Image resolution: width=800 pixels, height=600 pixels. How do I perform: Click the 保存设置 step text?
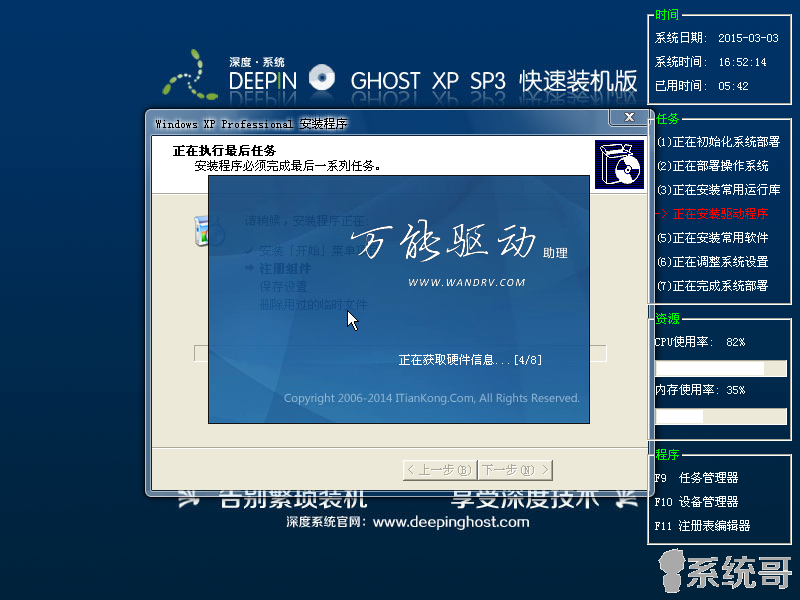point(283,287)
